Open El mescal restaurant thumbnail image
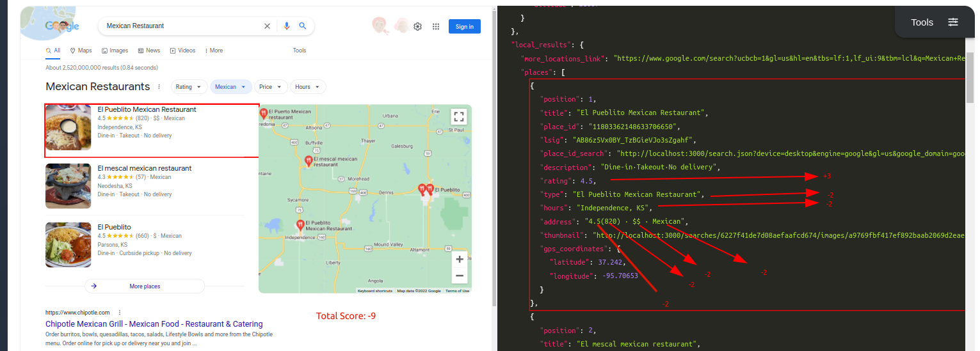The height and width of the screenshot is (351, 980). pyautogui.click(x=68, y=186)
